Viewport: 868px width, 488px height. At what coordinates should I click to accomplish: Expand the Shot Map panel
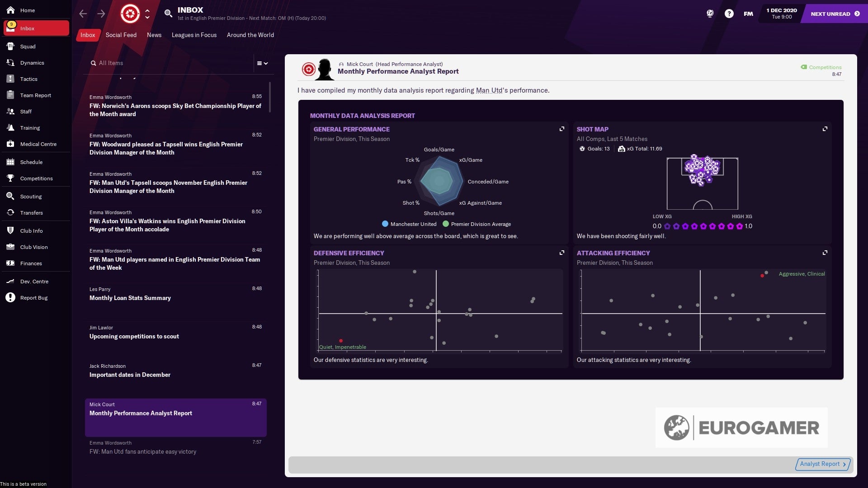(825, 129)
